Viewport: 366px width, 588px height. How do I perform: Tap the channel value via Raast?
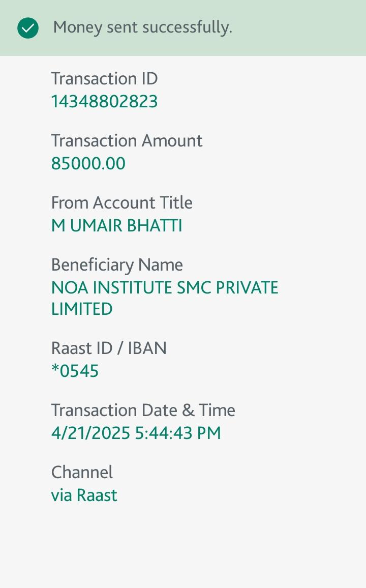point(84,495)
